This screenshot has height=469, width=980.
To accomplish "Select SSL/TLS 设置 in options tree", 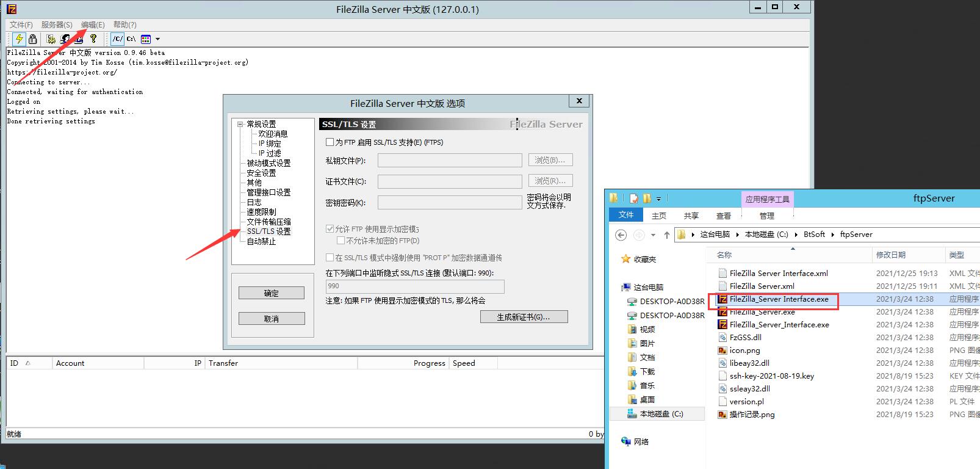I will coord(268,231).
